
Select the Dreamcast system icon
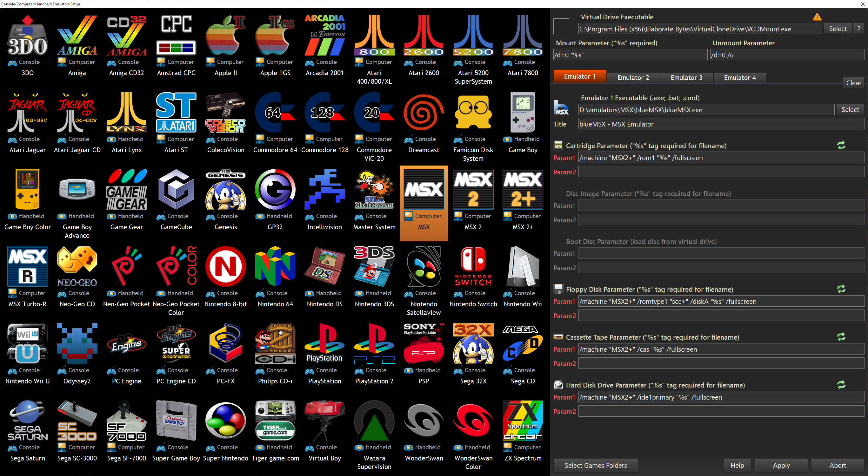[424, 113]
